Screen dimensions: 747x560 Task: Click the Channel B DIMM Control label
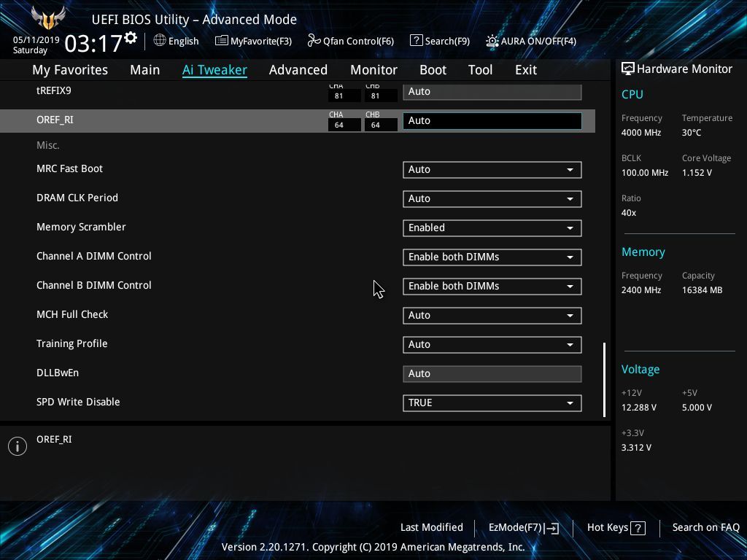click(94, 285)
